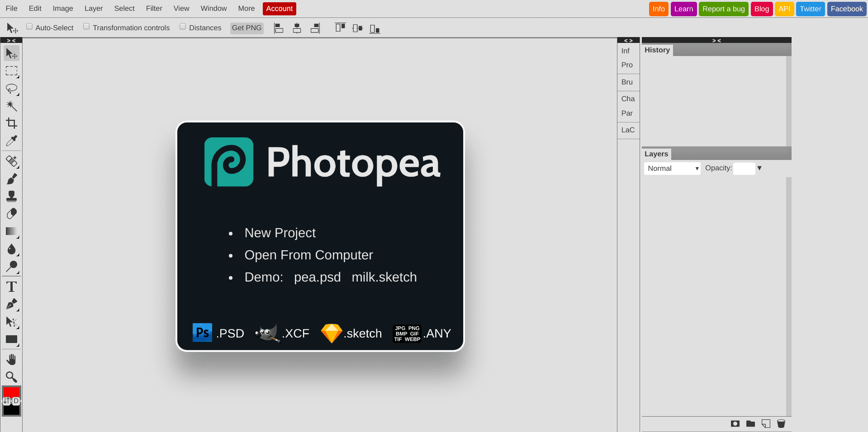The image size is (868, 432).
Task: Switch to the Layers tab
Action: (656, 154)
